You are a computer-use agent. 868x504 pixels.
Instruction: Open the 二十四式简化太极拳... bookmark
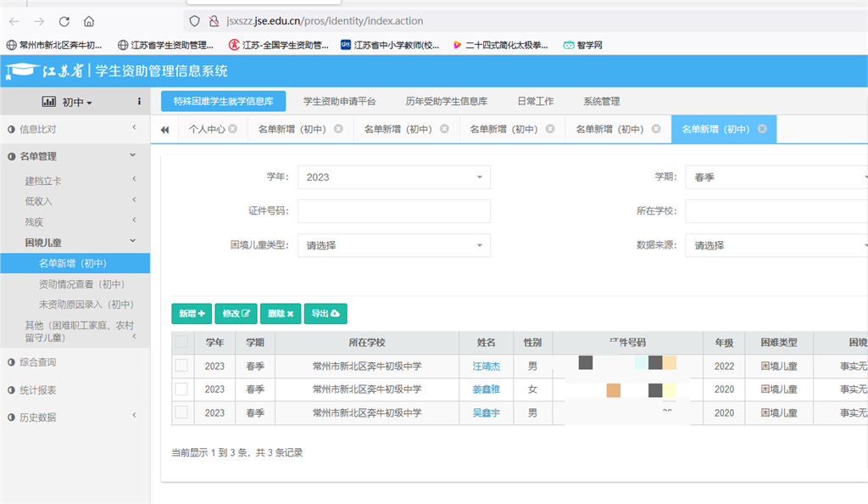(500, 46)
